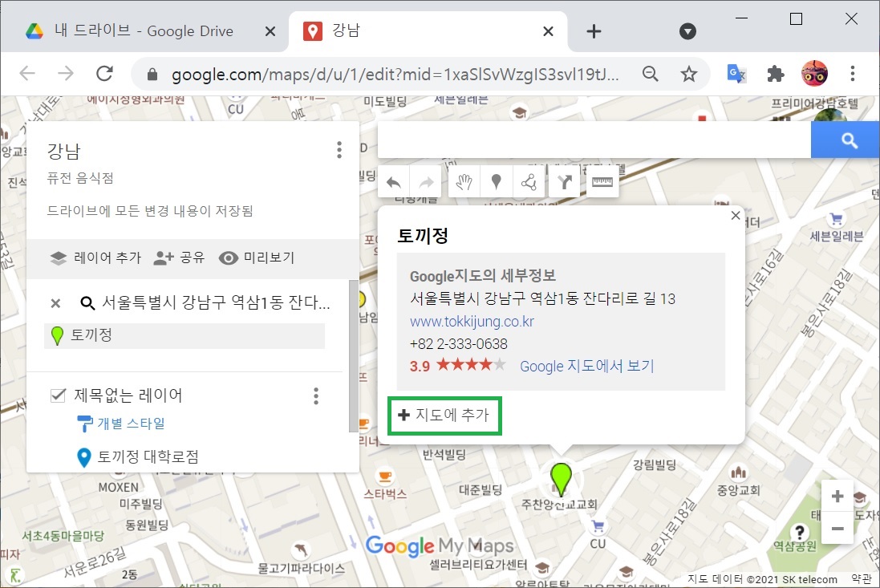Click the 약관 terms link
Viewport: 880px width, 588px height.
[861, 578]
